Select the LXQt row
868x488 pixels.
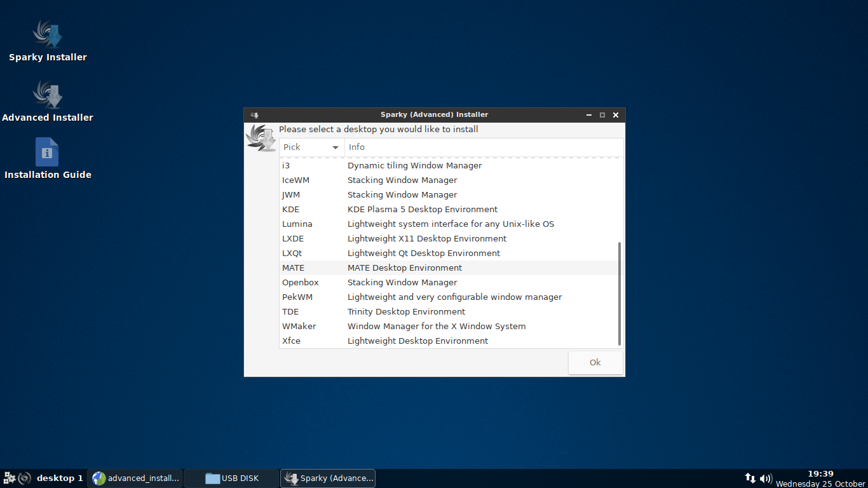point(448,253)
